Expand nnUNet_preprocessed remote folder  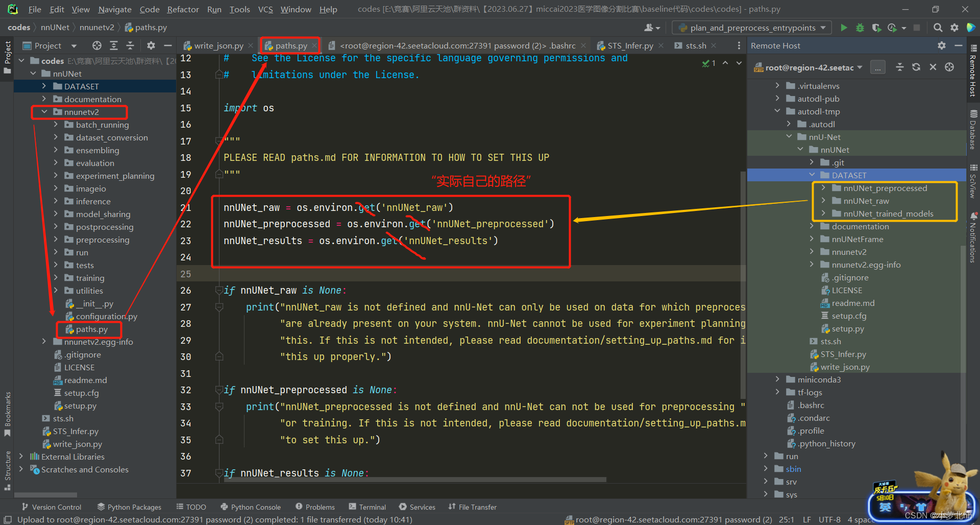823,188
